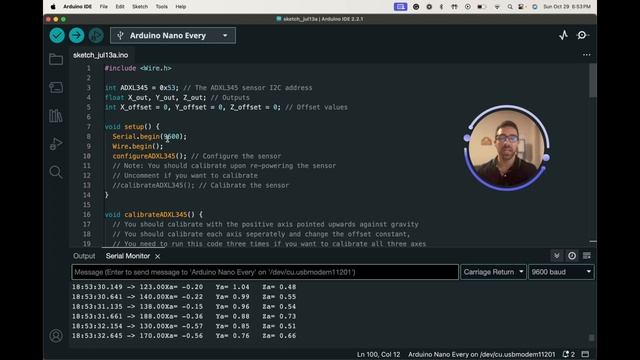The width and height of the screenshot is (640, 360).
Task: Click the configureADXL345() call on line 10
Action: (x=149, y=156)
